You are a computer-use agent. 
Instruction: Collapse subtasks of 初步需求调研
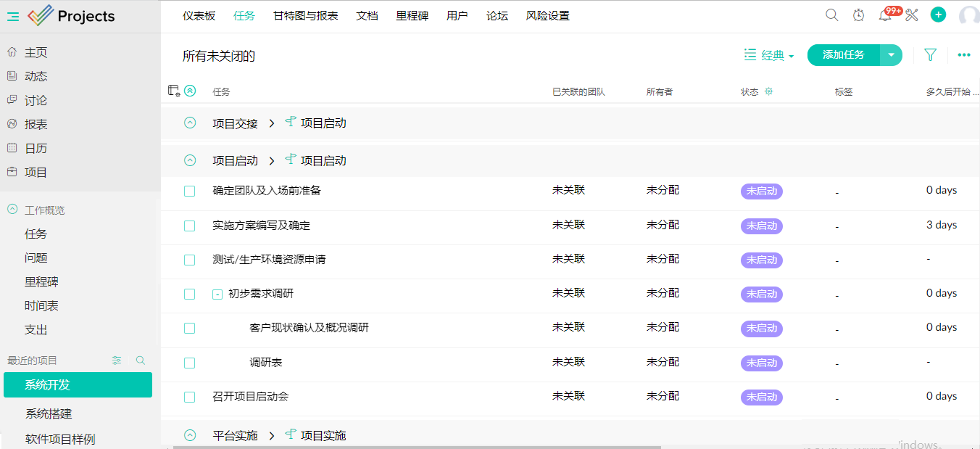tap(217, 294)
